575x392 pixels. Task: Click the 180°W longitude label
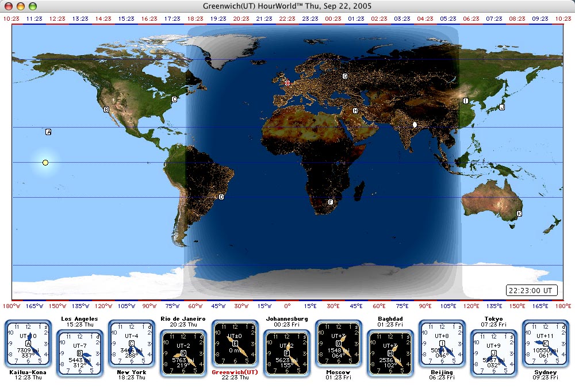[11, 306]
